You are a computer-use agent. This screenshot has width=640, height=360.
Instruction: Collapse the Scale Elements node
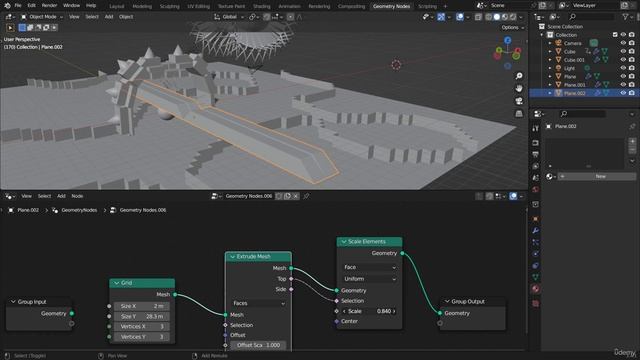[x=344, y=242]
